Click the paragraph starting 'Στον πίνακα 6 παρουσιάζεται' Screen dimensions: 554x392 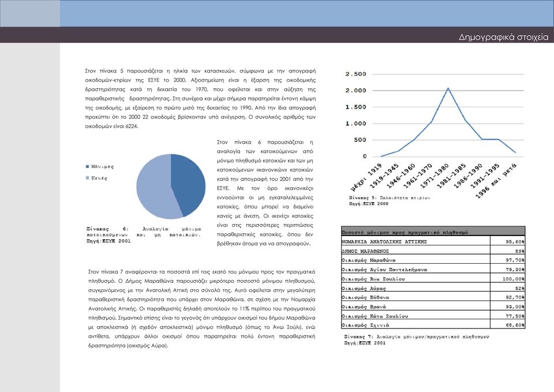pyautogui.click(x=265, y=193)
